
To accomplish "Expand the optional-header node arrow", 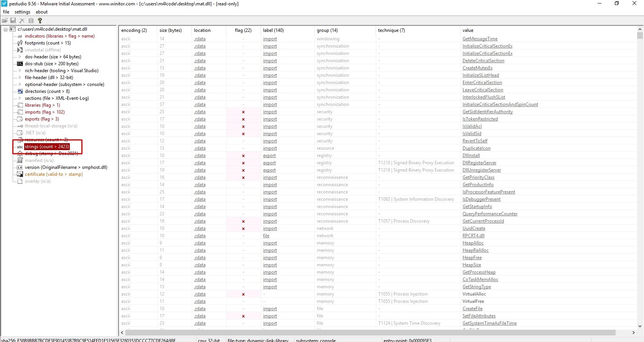I will coord(20,84).
